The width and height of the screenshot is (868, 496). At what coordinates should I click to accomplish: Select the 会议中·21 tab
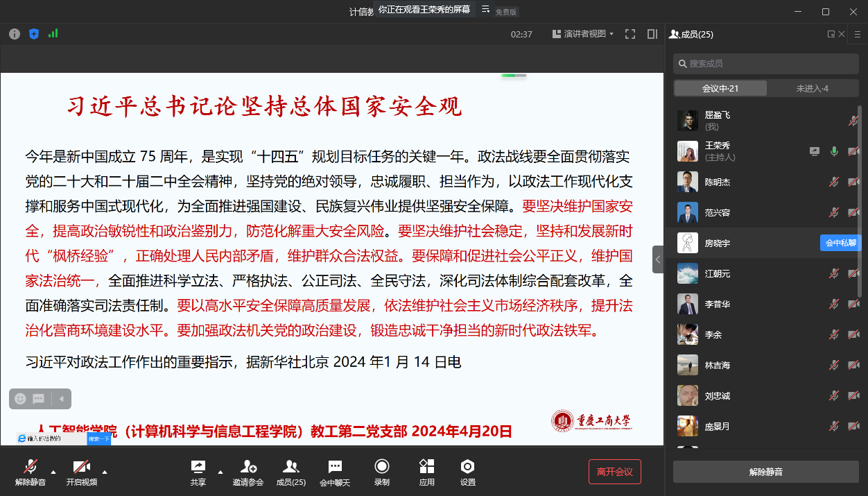[x=720, y=89]
